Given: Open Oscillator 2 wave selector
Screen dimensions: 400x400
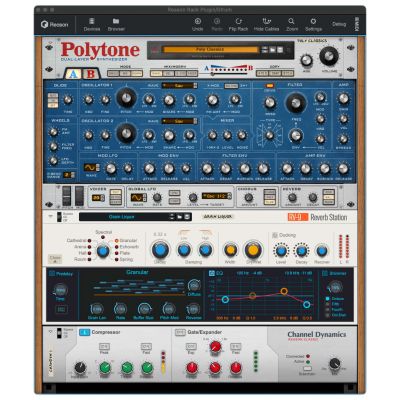Looking at the screenshot, I should [179, 121].
